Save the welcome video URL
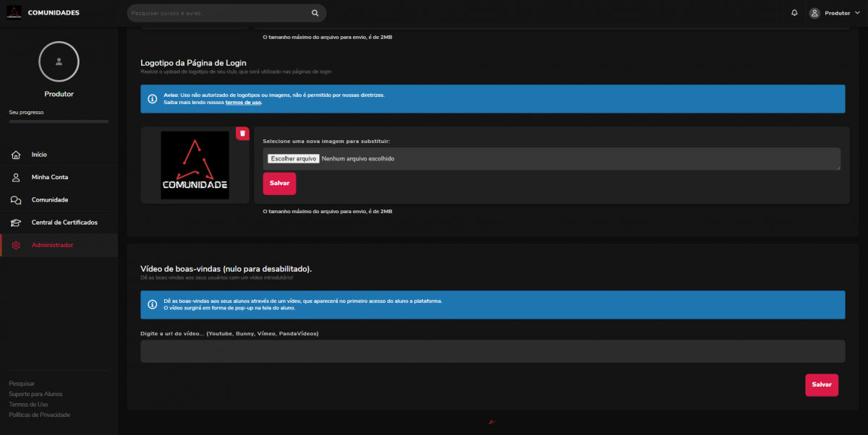This screenshot has width=868, height=435. click(821, 384)
